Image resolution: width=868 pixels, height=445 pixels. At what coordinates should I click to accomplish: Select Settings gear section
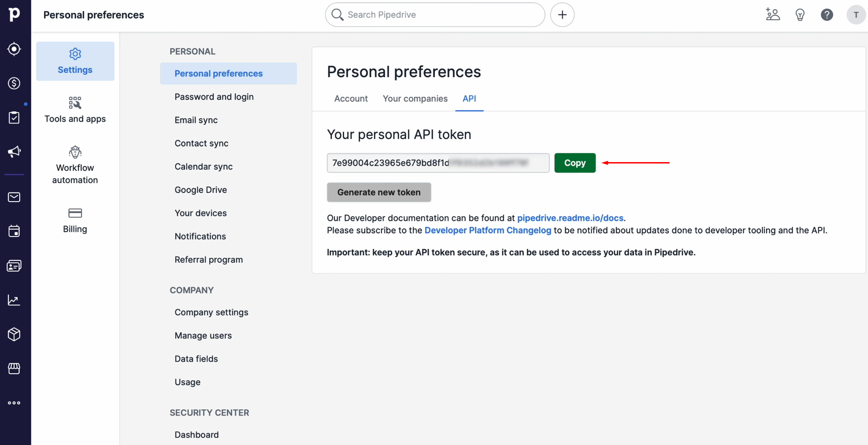75,61
